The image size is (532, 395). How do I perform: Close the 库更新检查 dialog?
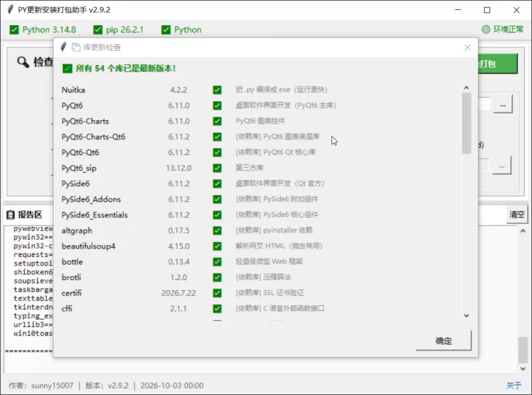coord(467,48)
